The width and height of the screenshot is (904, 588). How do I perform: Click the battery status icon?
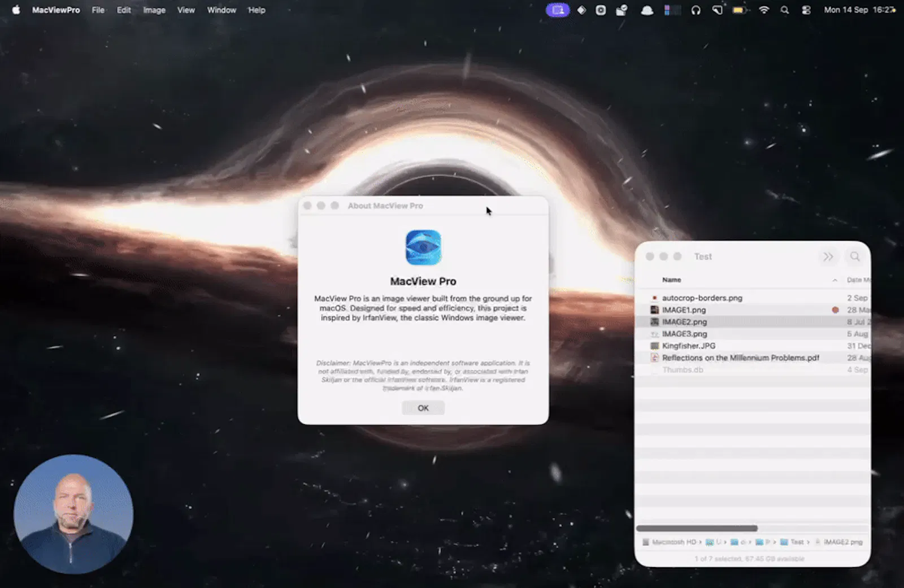click(x=739, y=10)
